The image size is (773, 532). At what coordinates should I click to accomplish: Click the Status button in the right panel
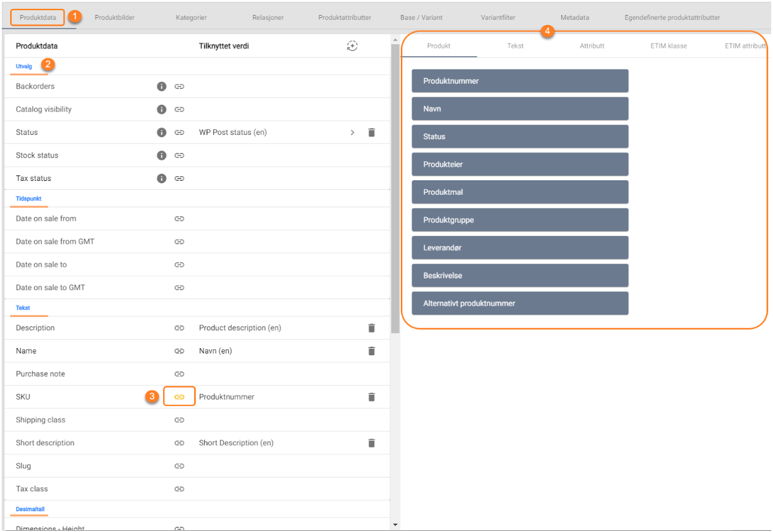520,137
